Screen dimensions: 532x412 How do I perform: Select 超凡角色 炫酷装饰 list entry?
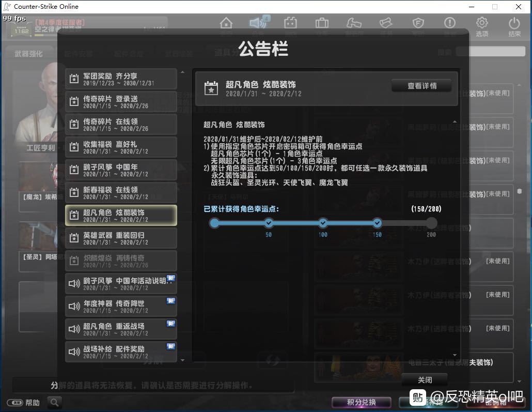121,216
